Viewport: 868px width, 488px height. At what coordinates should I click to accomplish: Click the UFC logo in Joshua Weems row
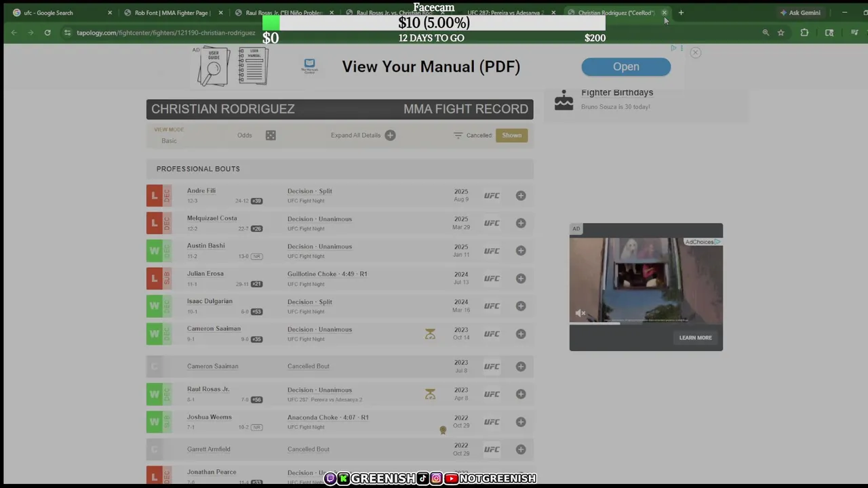point(492,422)
